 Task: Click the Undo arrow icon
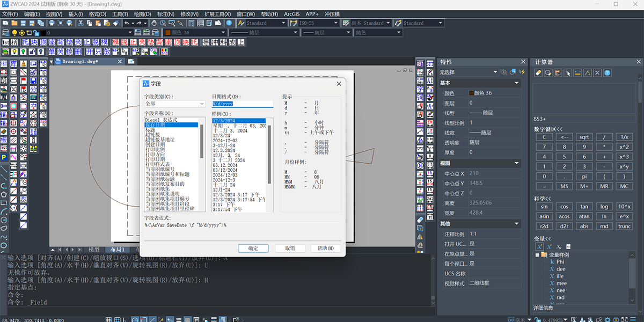[x=127, y=23]
